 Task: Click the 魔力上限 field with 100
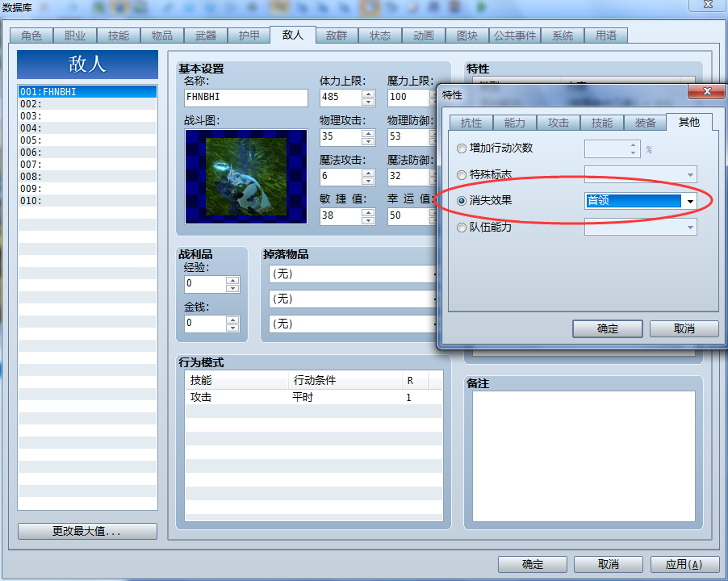(408, 98)
